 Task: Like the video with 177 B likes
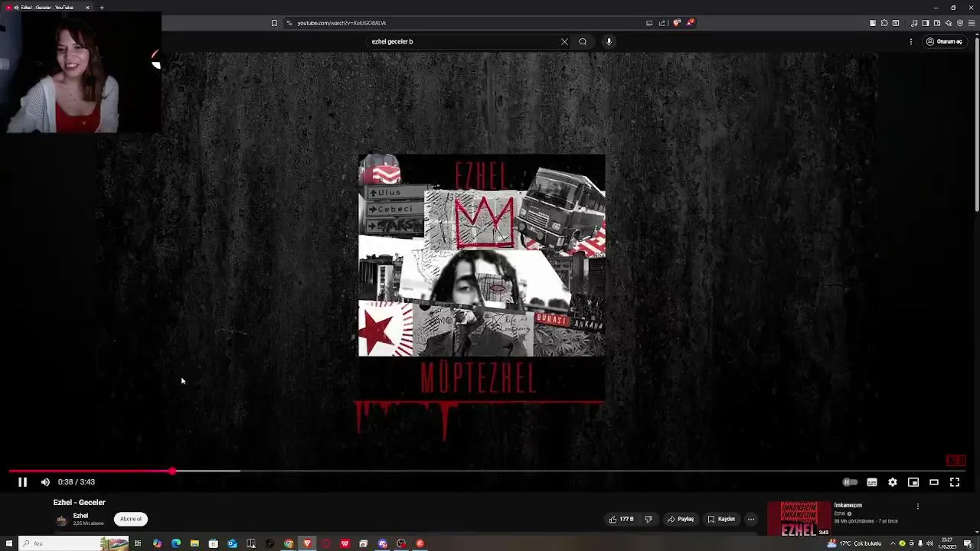[622, 519]
